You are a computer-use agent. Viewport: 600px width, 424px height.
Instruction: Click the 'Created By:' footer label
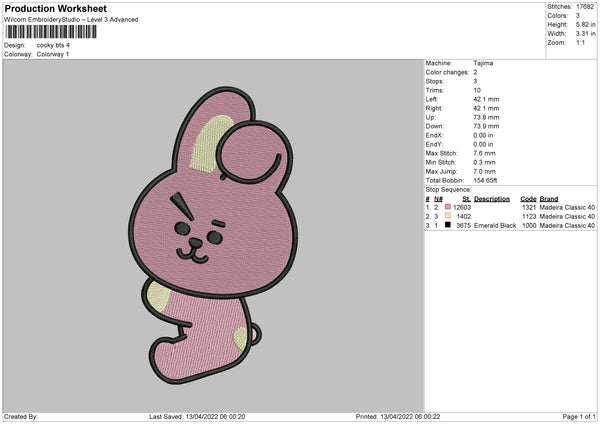tap(21, 417)
